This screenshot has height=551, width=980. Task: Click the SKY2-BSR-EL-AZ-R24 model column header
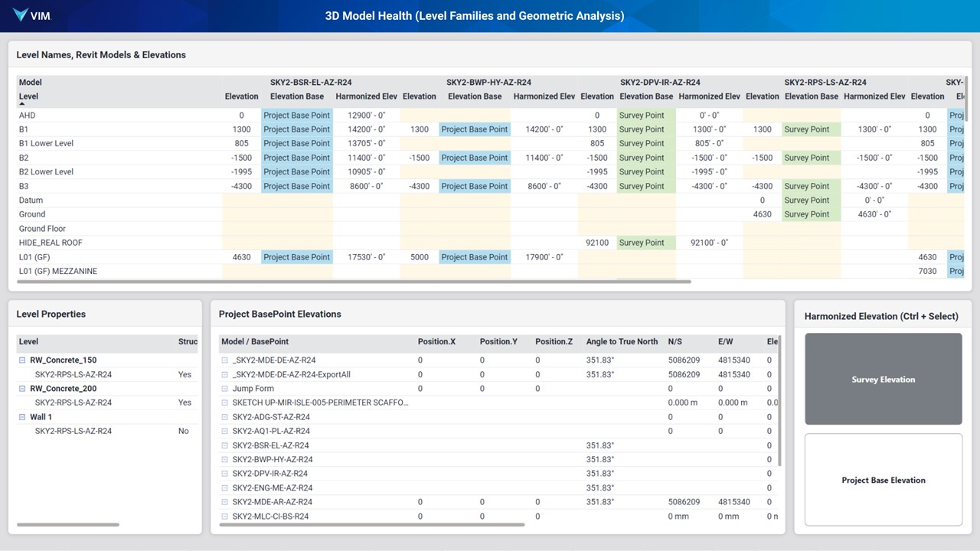click(311, 82)
